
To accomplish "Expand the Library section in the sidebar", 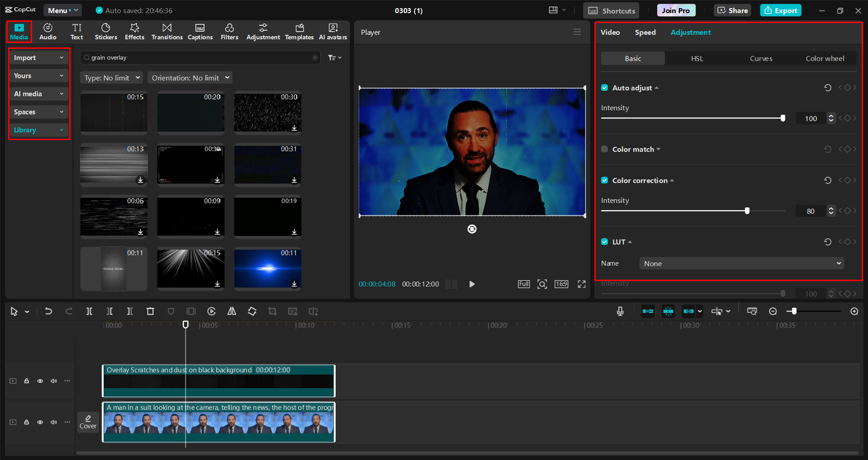I will click(x=38, y=130).
